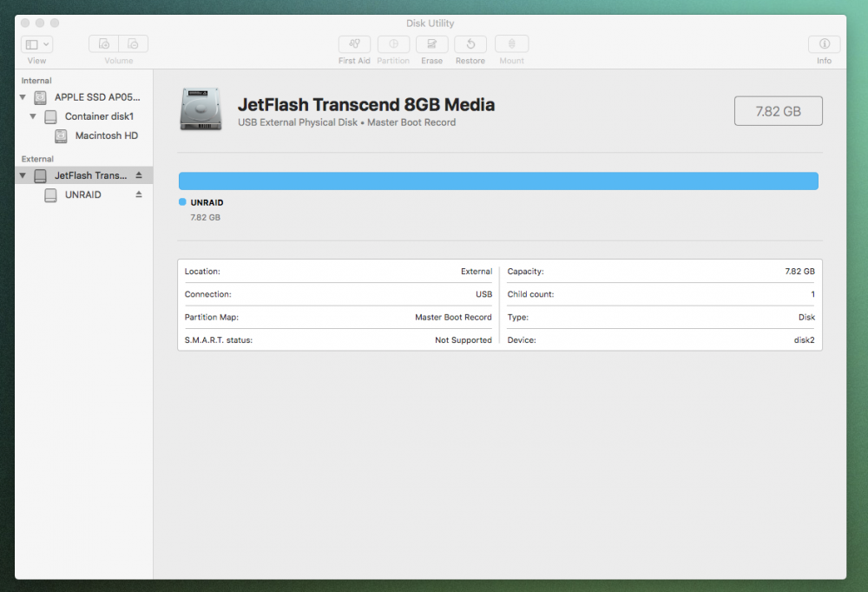Click the Container disk1 icon
This screenshot has height=592, width=868.
(50, 117)
